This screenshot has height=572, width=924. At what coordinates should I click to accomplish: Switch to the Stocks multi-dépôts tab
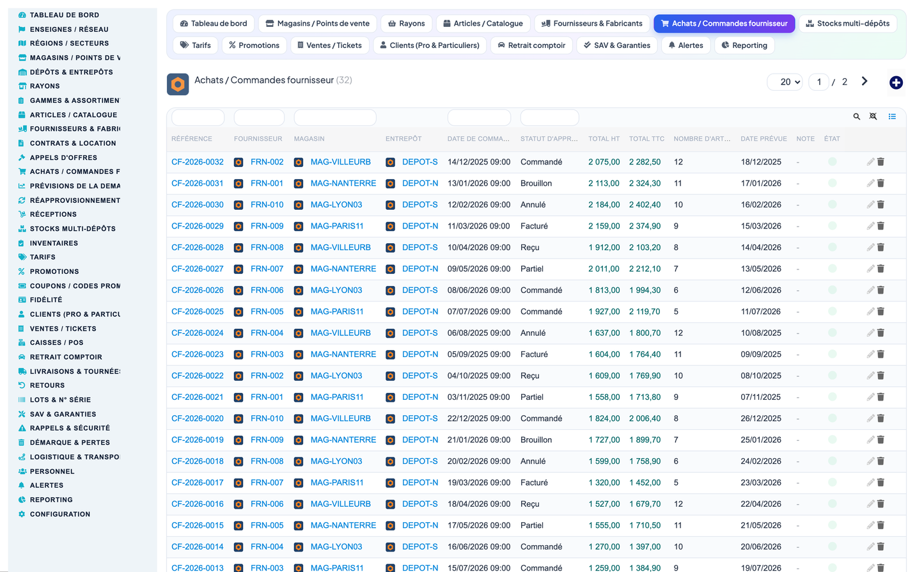(847, 24)
